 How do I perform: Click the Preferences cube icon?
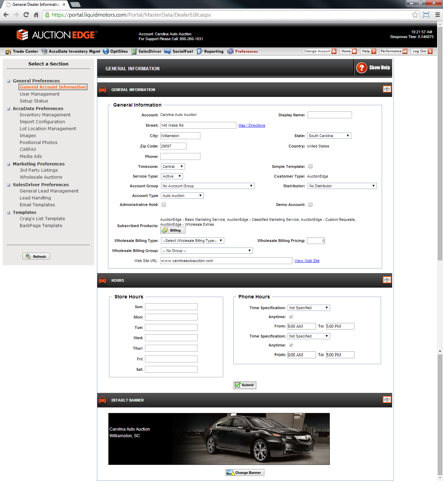click(230, 51)
